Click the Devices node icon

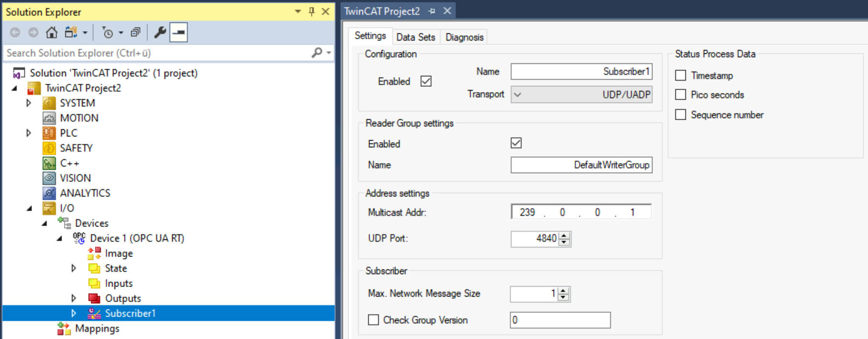(x=64, y=223)
